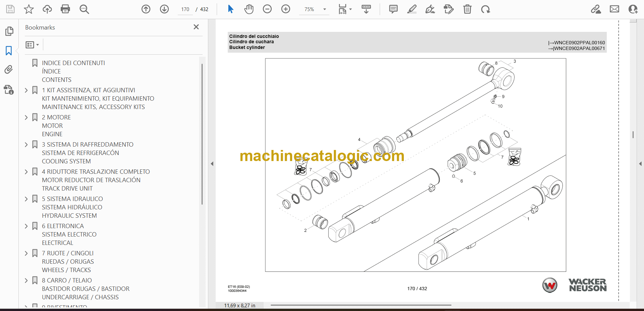644x311 pixels.
Task: Go to the next page arrow
Action: pos(164,9)
